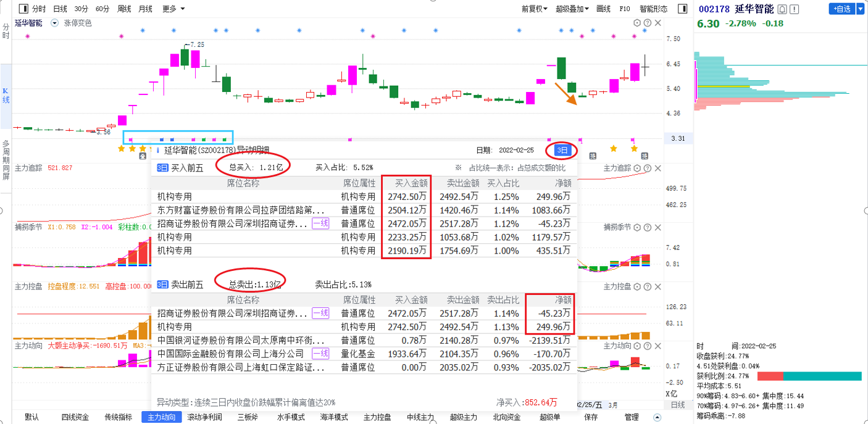Switch to the 北向资金 indicator tab
The width and height of the screenshot is (868, 424).
click(x=507, y=417)
